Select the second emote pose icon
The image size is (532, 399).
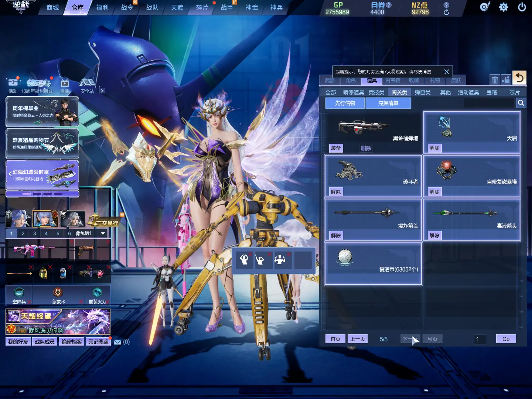click(x=263, y=260)
